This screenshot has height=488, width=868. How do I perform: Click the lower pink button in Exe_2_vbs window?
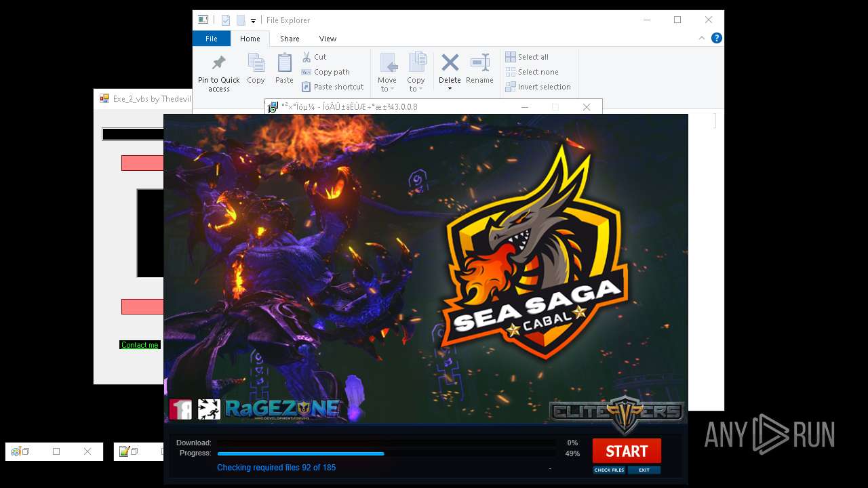tap(142, 306)
